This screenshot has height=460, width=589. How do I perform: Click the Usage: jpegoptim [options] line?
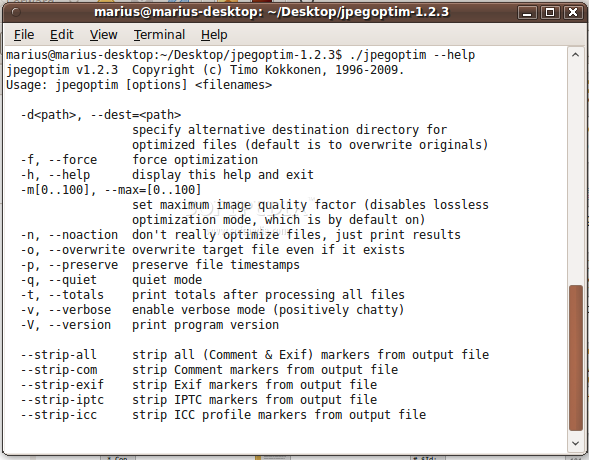coord(139,85)
